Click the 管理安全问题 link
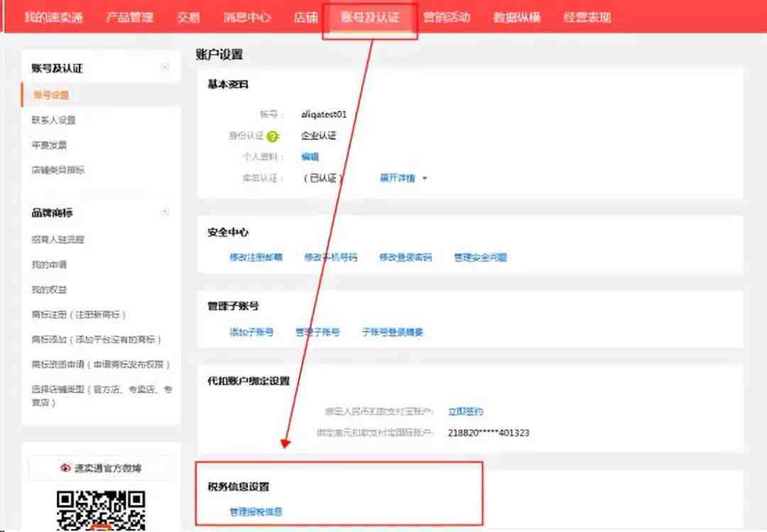The height and width of the screenshot is (532, 767). 480,257
